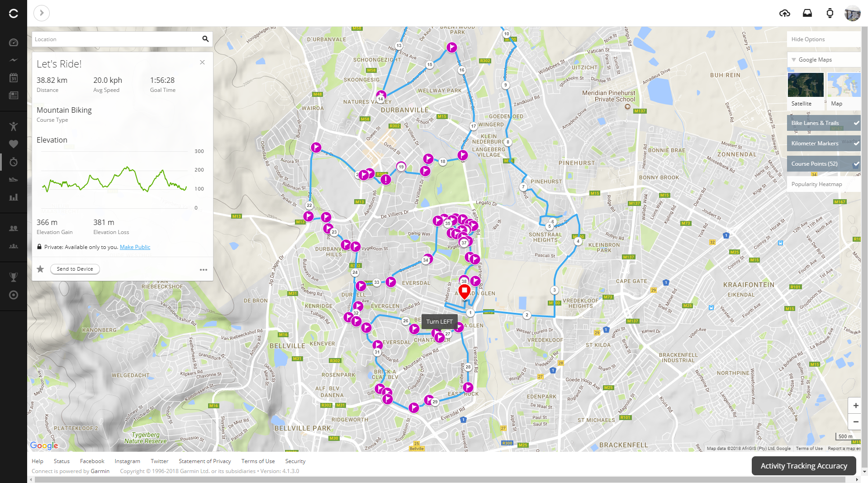
Task: Open the Gear shoe icon
Action: [x=14, y=179]
